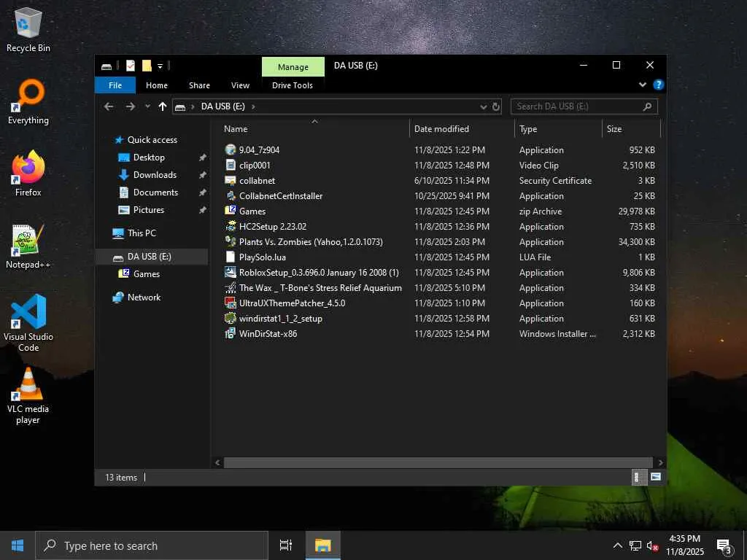Select the PlaySolo.lua file icon
The height and width of the screenshot is (560, 747).
point(231,257)
